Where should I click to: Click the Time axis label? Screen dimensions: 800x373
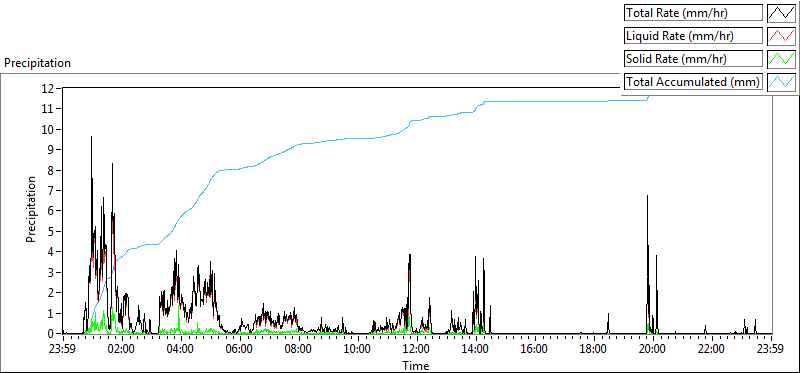pyautogui.click(x=416, y=365)
